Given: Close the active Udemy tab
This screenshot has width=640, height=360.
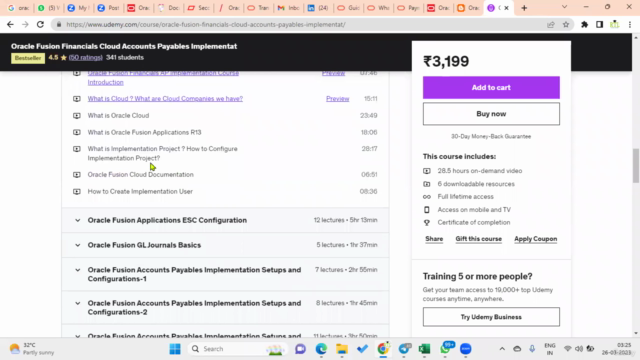Looking at the screenshot, I should tap(507, 8).
